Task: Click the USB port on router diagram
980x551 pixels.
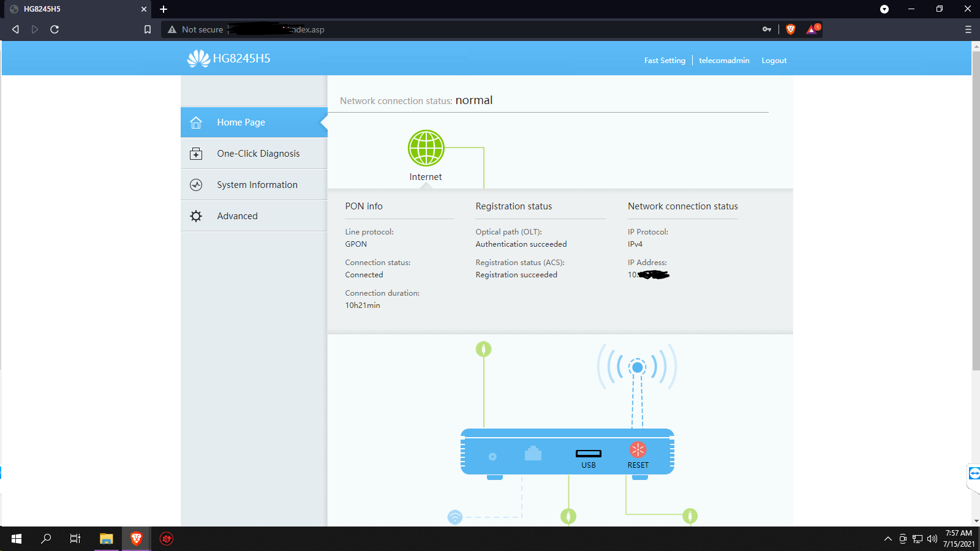Action: coord(589,454)
